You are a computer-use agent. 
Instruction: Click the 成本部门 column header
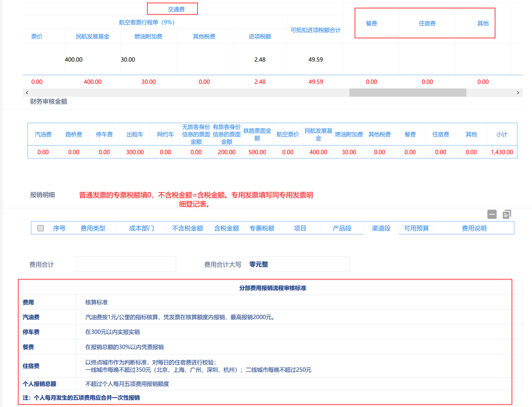141,228
